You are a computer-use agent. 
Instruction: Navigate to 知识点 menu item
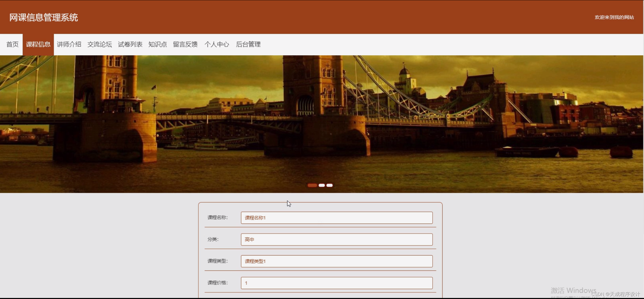pos(157,44)
